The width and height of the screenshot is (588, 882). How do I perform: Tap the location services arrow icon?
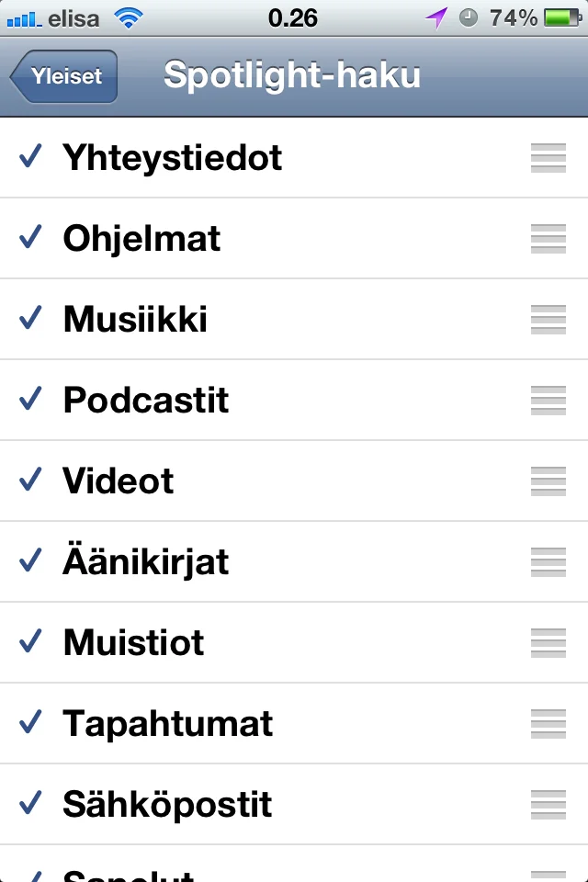pyautogui.click(x=436, y=17)
